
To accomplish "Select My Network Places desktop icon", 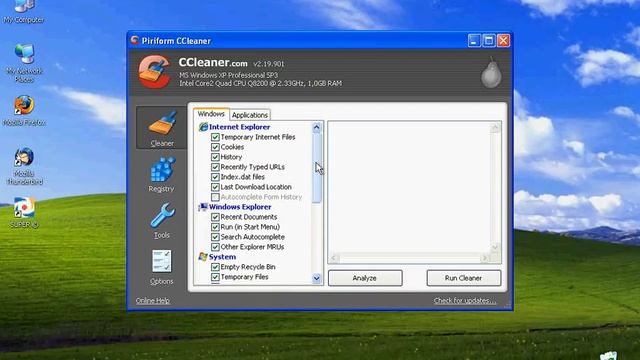I will tap(24, 63).
